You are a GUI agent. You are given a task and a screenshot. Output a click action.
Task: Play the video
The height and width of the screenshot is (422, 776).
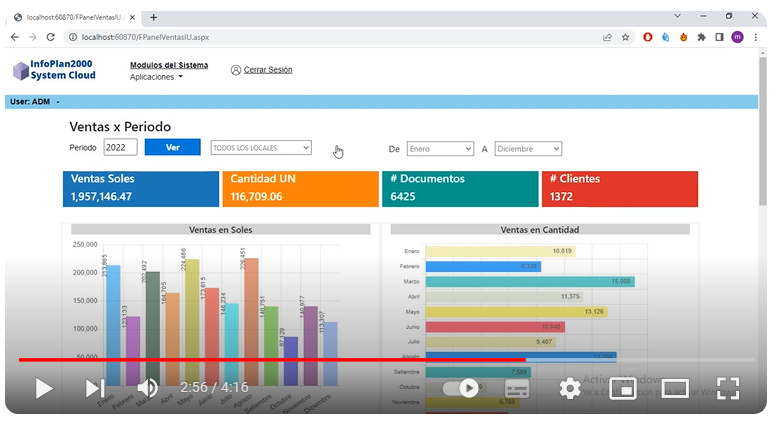pyautogui.click(x=44, y=388)
